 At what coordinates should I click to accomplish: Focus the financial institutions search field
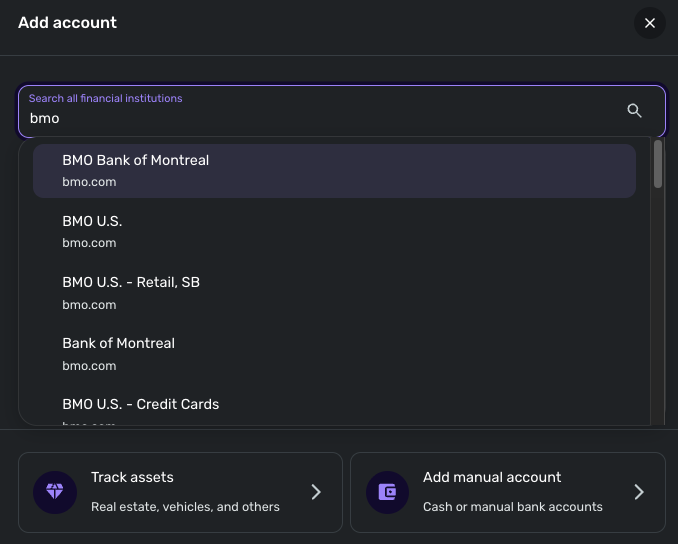(320, 118)
